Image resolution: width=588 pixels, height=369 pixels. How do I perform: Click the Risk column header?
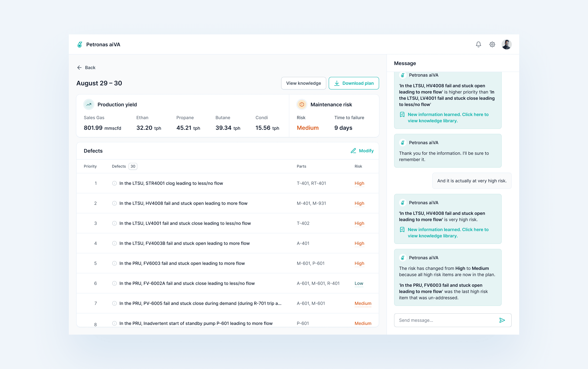coord(358,166)
